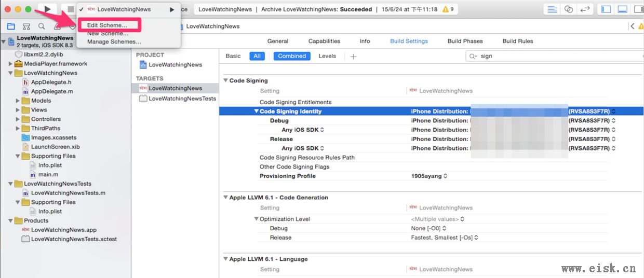
Task: Expand the Views folder
Action: click(x=18, y=110)
